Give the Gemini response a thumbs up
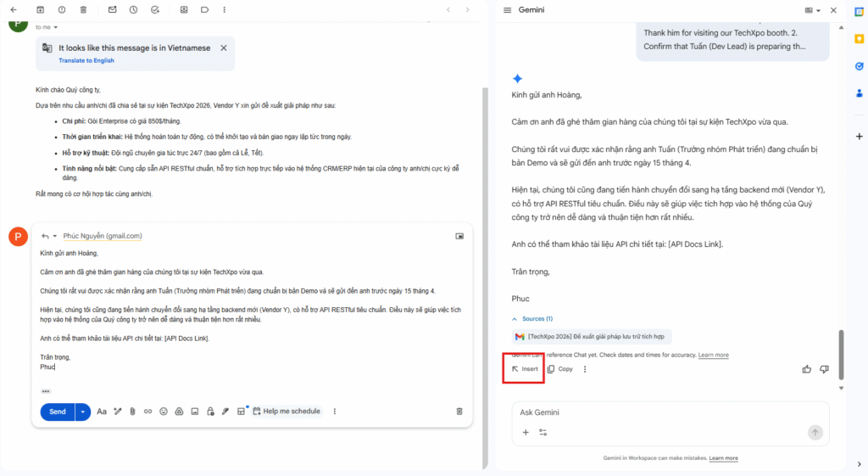The image size is (868, 476). (x=806, y=369)
